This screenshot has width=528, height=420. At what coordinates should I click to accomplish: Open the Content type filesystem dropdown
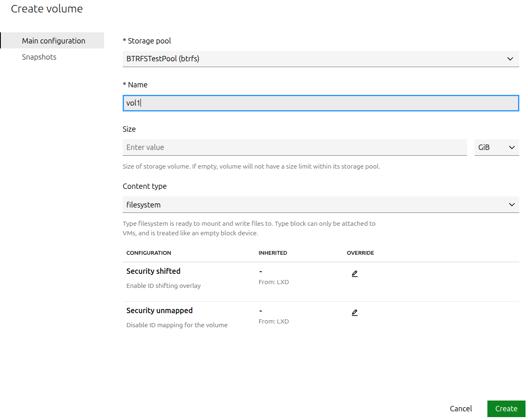pyautogui.click(x=320, y=205)
